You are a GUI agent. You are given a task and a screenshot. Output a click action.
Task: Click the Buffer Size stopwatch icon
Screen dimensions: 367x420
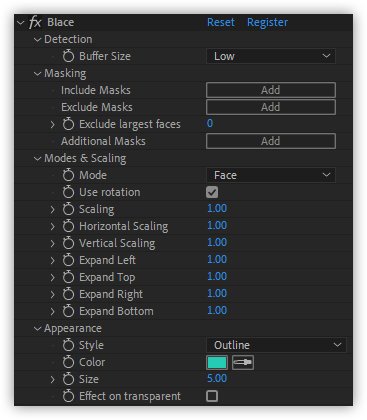[x=68, y=56]
